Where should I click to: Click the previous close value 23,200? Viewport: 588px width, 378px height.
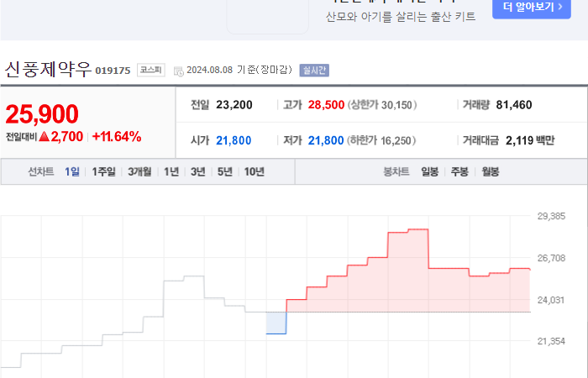(x=234, y=105)
